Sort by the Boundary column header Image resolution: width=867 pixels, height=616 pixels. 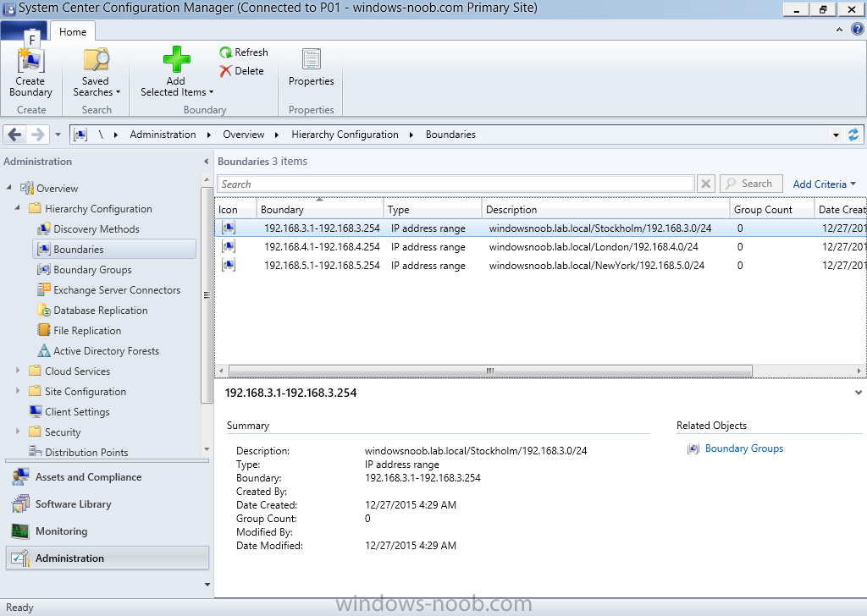320,209
